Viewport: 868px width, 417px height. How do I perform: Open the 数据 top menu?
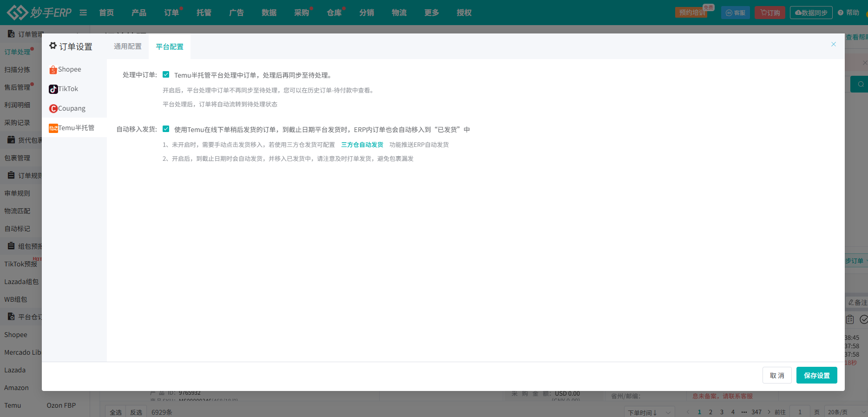click(269, 13)
